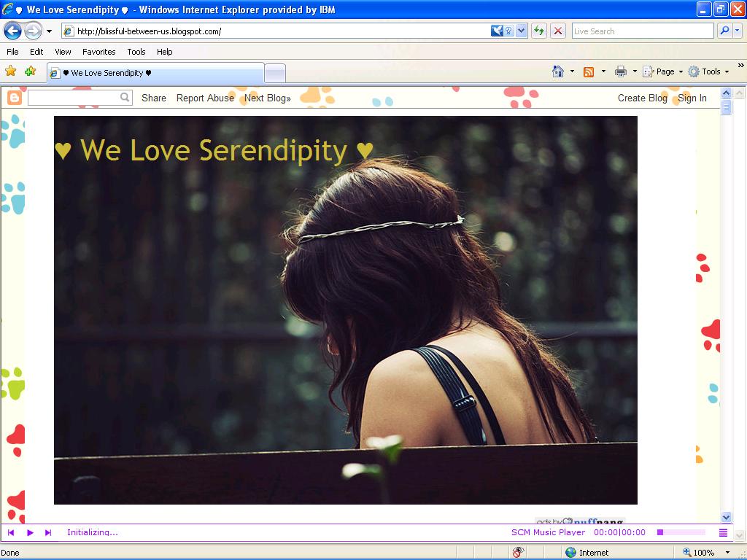Expand the address bar history dropdown
Screen dimensions: 747x560
(x=521, y=31)
